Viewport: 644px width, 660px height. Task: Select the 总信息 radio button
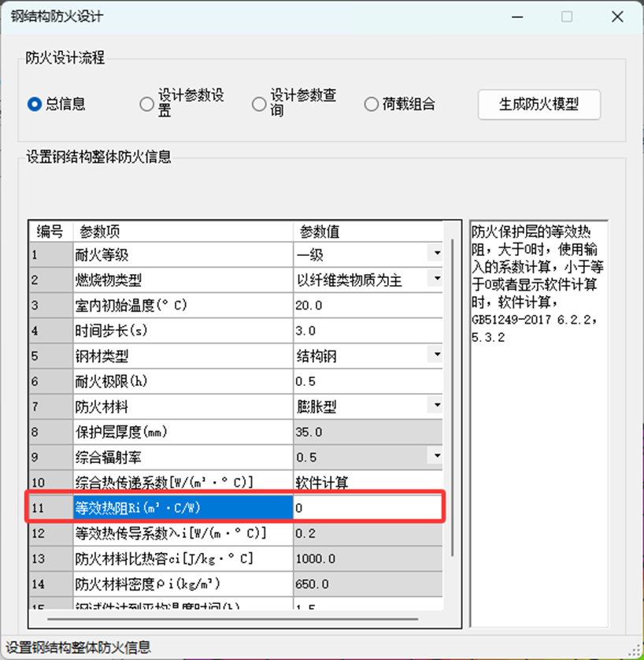pyautogui.click(x=34, y=104)
